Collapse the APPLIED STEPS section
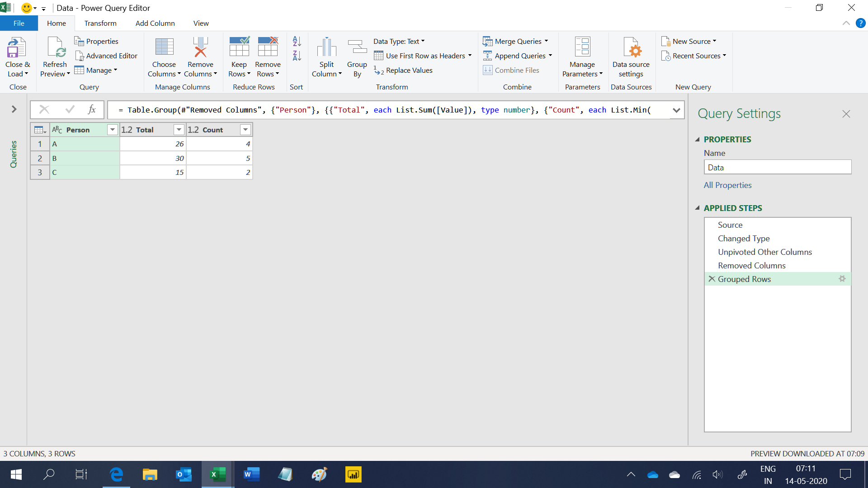 click(x=697, y=208)
